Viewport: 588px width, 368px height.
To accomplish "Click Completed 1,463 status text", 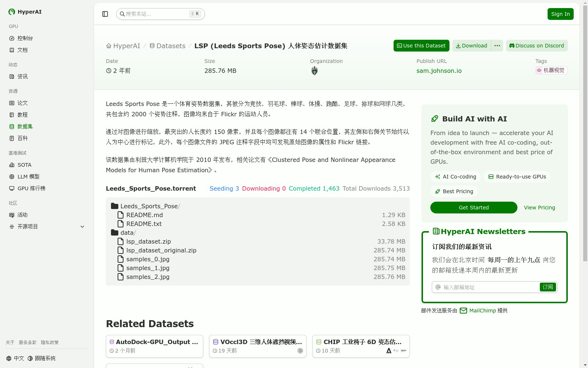I will tap(314, 188).
